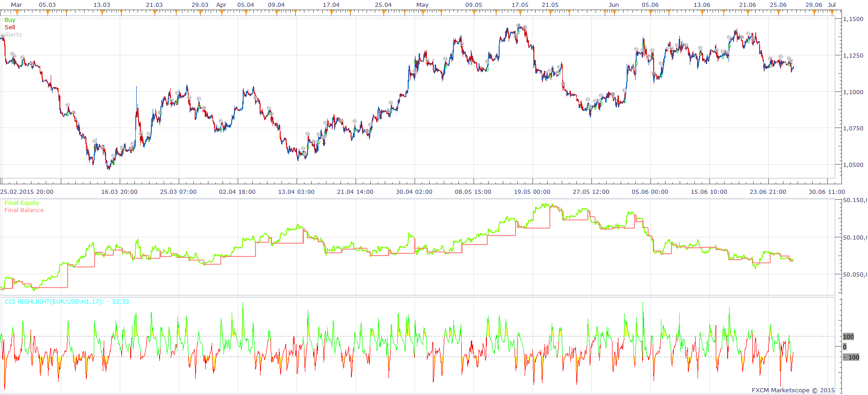Select the grey Alerts legend label

point(13,35)
